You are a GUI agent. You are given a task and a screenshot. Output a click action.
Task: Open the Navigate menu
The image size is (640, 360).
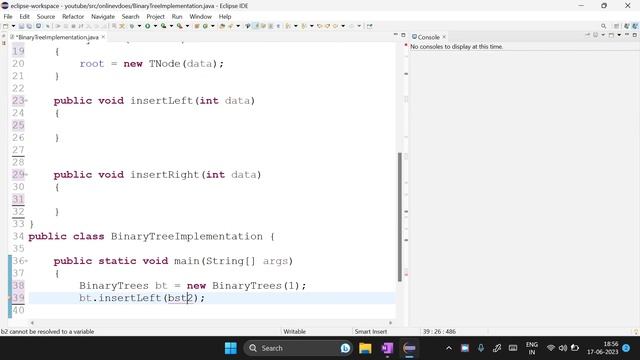(103, 16)
